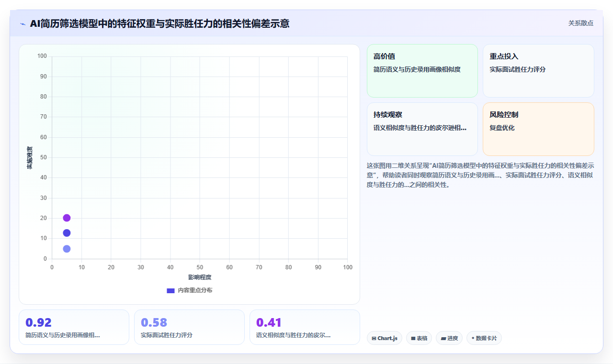Open the 风险控制 quadrant card
This screenshot has height=364, width=613.
pyautogui.click(x=538, y=129)
